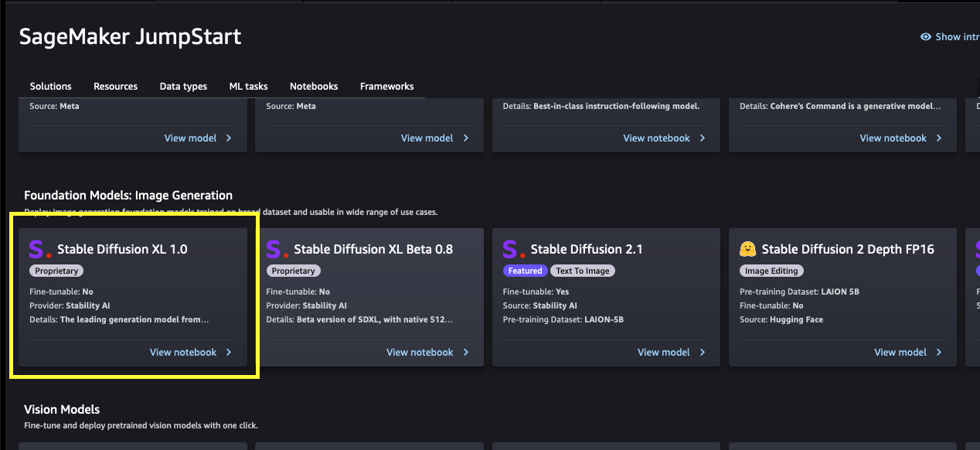Click the eye icon beside Show intro
This screenshot has width=980, height=450.
(925, 37)
